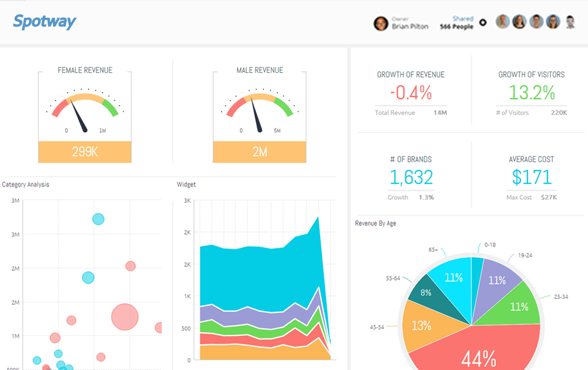Click the black circle icon beside Shared
588x370 pixels.
pos(483,22)
